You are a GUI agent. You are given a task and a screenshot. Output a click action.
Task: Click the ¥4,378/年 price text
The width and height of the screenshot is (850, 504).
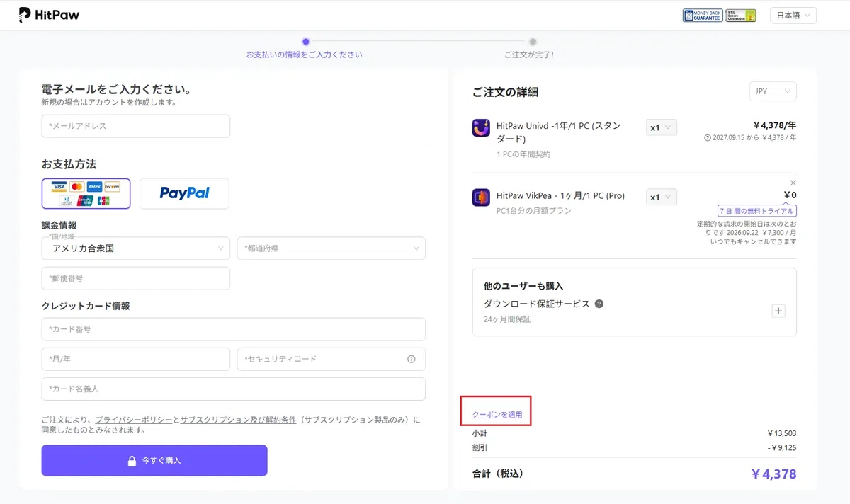tap(774, 125)
